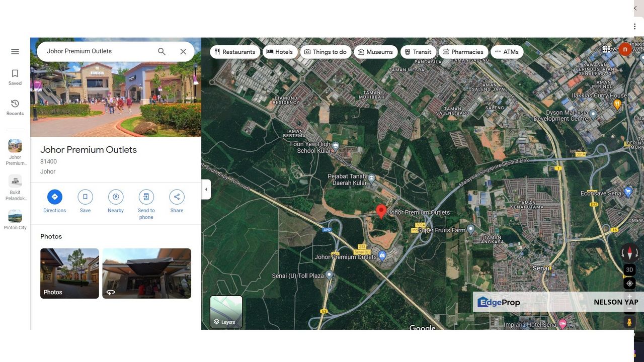
Task: Enable 3D map view
Action: coord(629,269)
